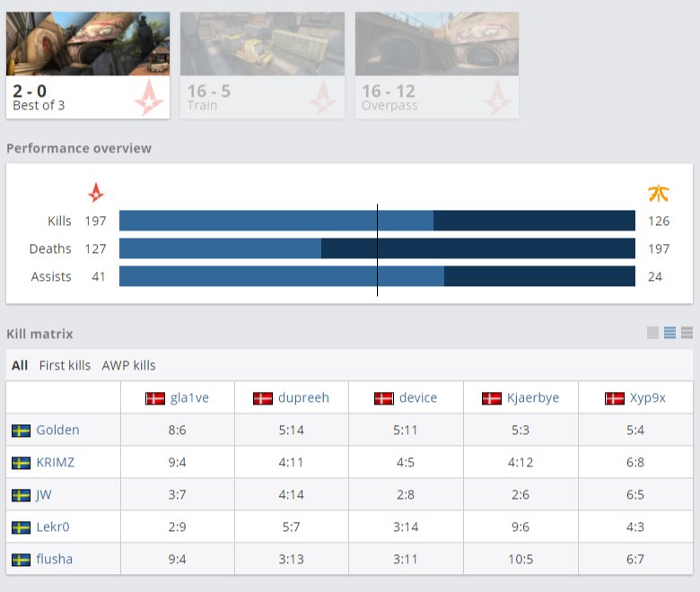Image resolution: width=700 pixels, height=592 pixels.
Task: Click the Danish flag beside Xyp9x
Action: click(x=615, y=398)
